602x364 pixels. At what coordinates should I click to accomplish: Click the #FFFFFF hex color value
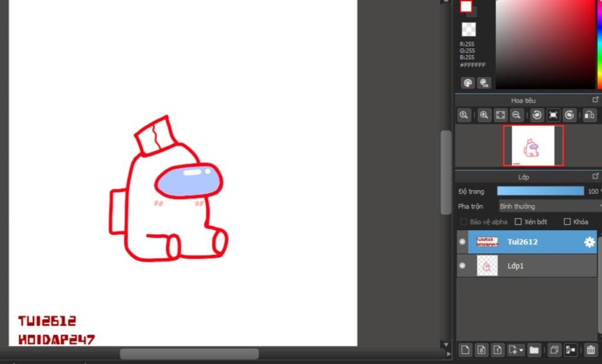473,65
